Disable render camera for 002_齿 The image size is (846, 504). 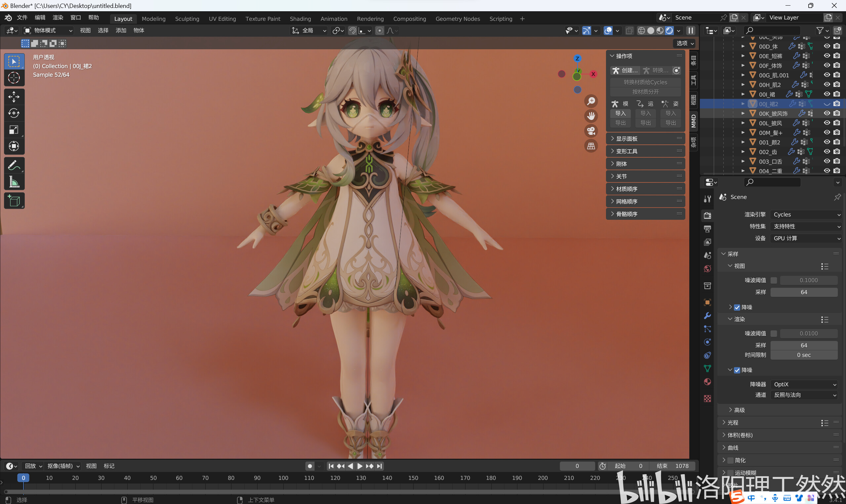point(837,152)
